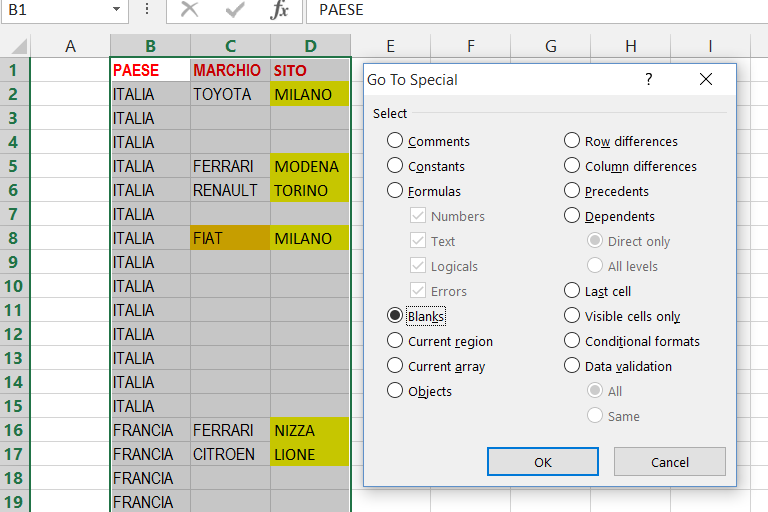
Task: Click the formula bar containing PAESE
Action: tap(540, 10)
